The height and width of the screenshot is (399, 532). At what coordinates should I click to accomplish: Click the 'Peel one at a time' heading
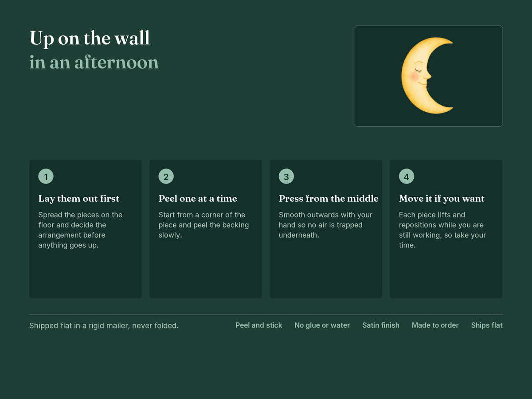[x=198, y=199]
